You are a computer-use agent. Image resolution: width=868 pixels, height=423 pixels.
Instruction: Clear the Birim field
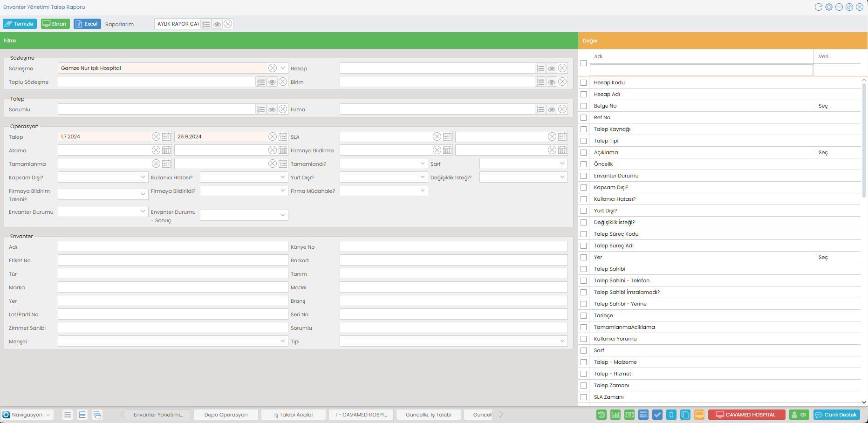(563, 82)
